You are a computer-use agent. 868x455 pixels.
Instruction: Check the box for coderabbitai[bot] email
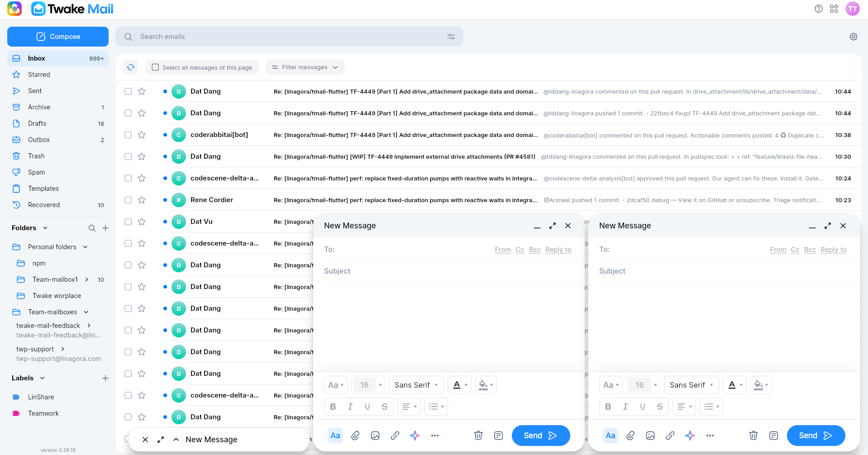(x=128, y=135)
